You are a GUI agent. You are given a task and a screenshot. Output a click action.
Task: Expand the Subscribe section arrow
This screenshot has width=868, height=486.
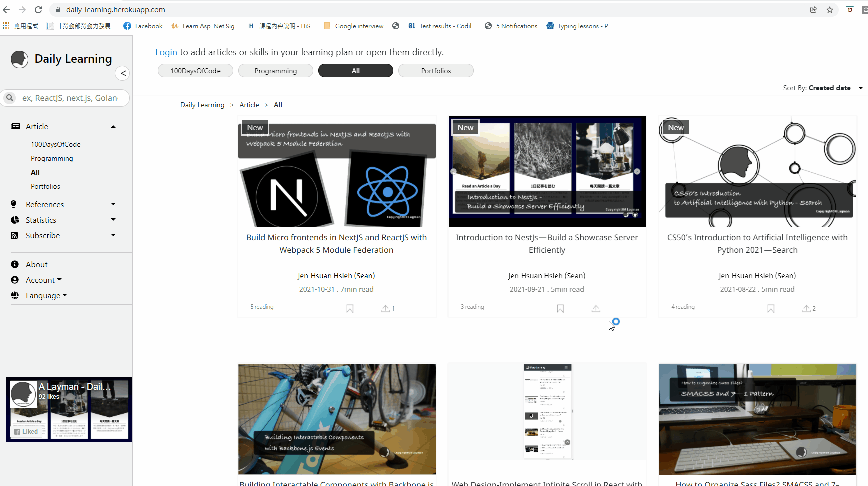[x=113, y=235]
